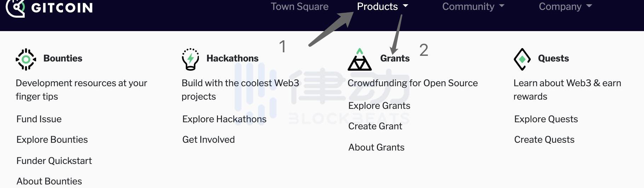This screenshot has height=188, width=644.
Task: Open Explore Grants
Action: [x=379, y=106]
